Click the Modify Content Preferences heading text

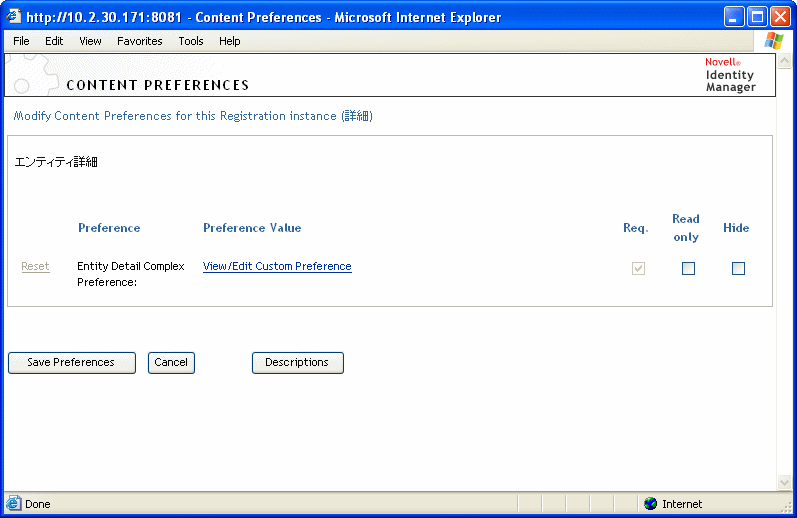(x=193, y=116)
